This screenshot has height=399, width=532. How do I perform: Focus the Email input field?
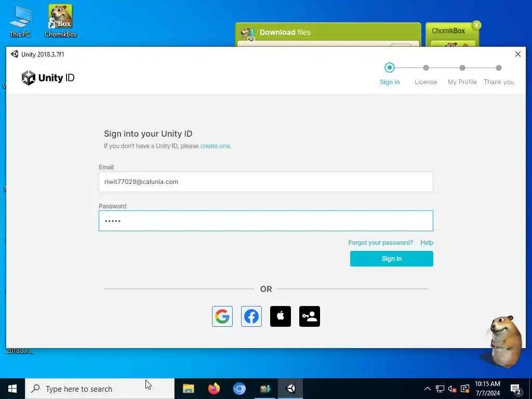266,182
